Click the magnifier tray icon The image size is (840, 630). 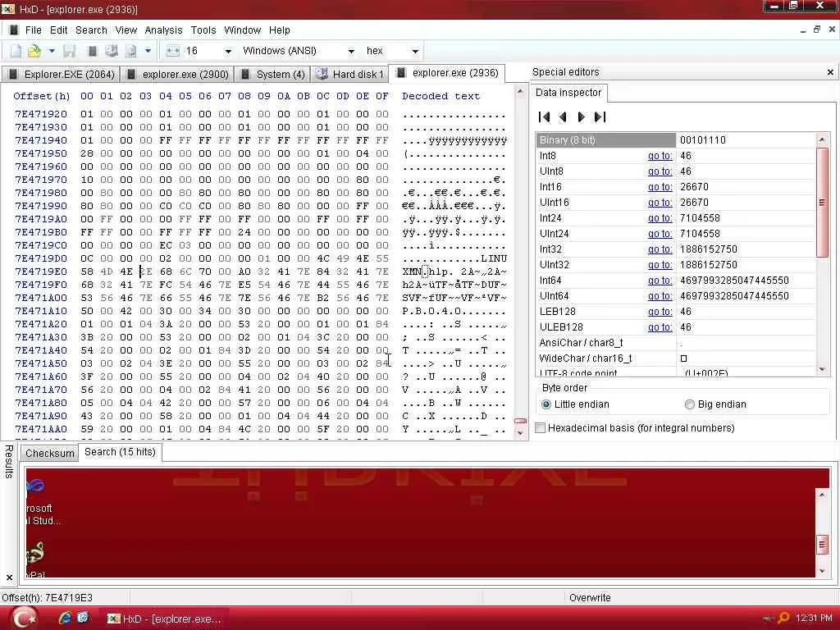(783, 619)
